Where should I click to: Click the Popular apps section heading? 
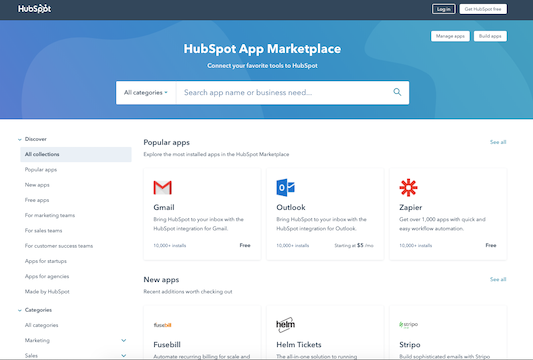[x=167, y=142]
